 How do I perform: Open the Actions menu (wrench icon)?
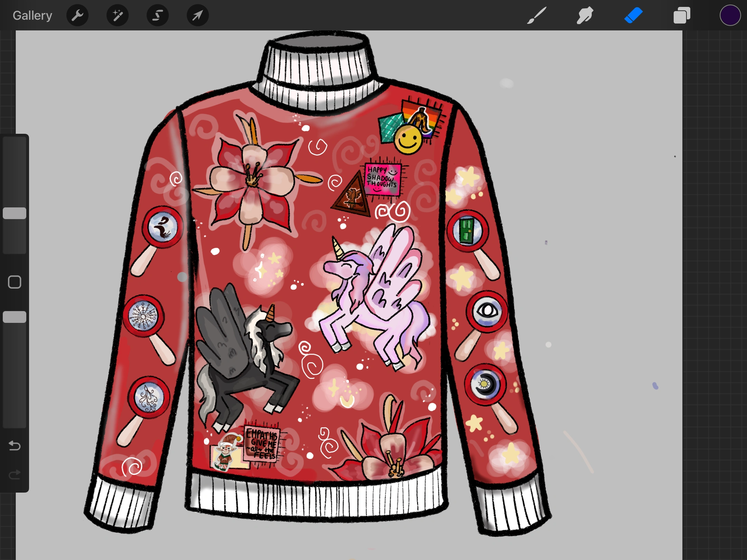point(77,15)
